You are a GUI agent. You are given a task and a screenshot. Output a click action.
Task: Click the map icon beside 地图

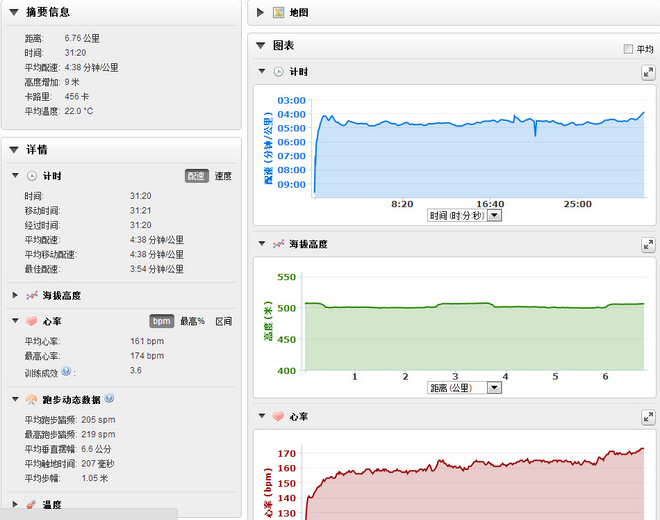[278, 13]
